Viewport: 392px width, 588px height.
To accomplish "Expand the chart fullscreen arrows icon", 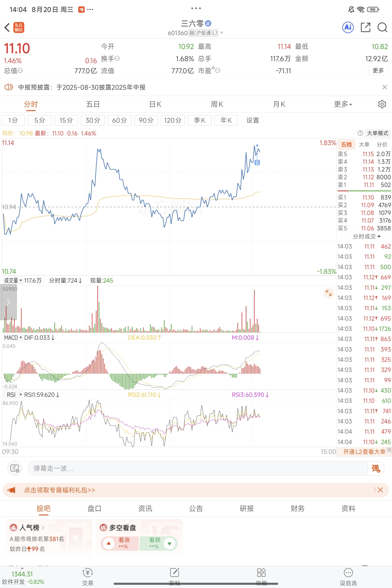I will tap(329, 293).
